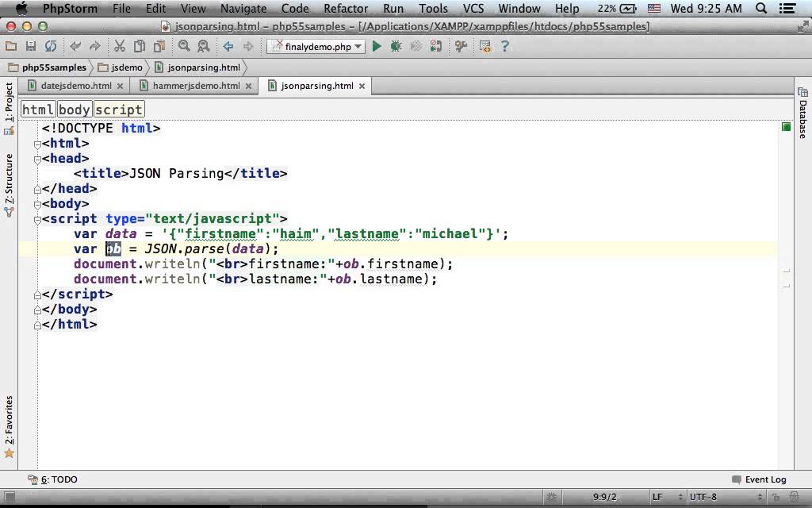Open the Tools menu
The height and width of the screenshot is (508, 812).
(x=434, y=8)
